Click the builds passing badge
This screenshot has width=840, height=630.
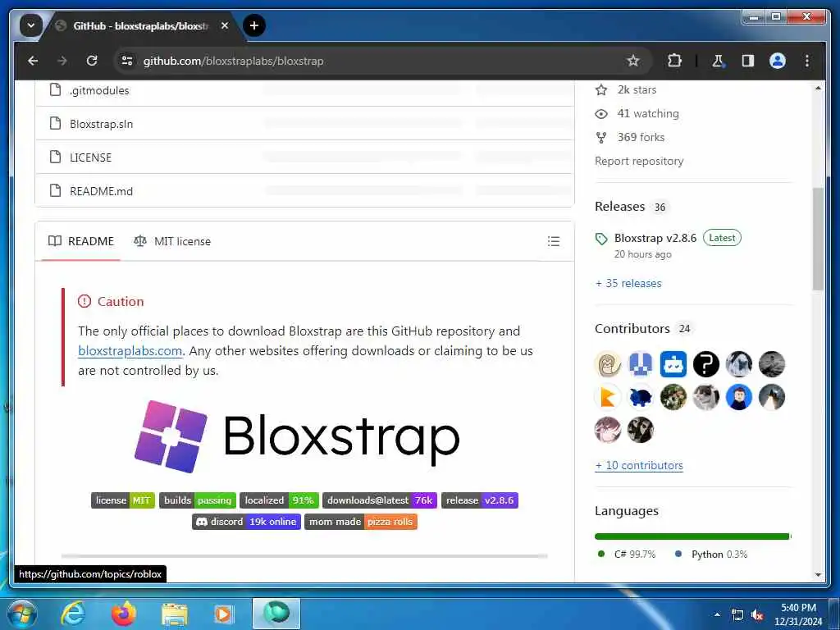click(198, 500)
